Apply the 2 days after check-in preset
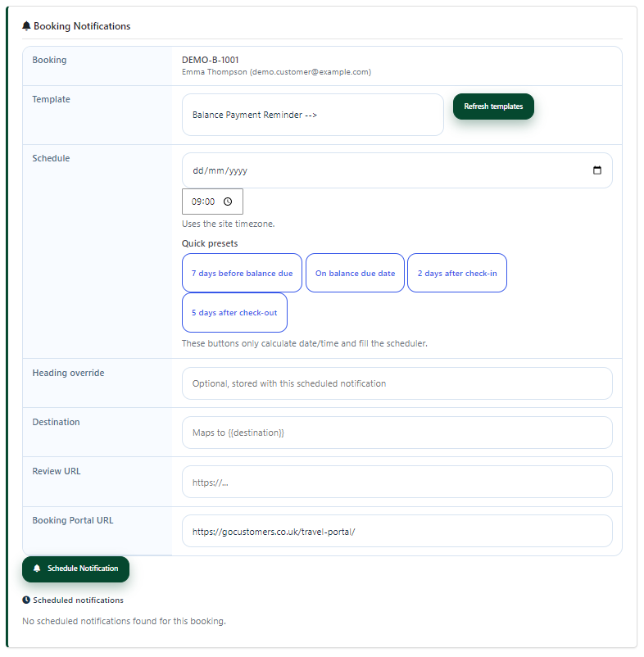644x657 pixels. tap(457, 273)
